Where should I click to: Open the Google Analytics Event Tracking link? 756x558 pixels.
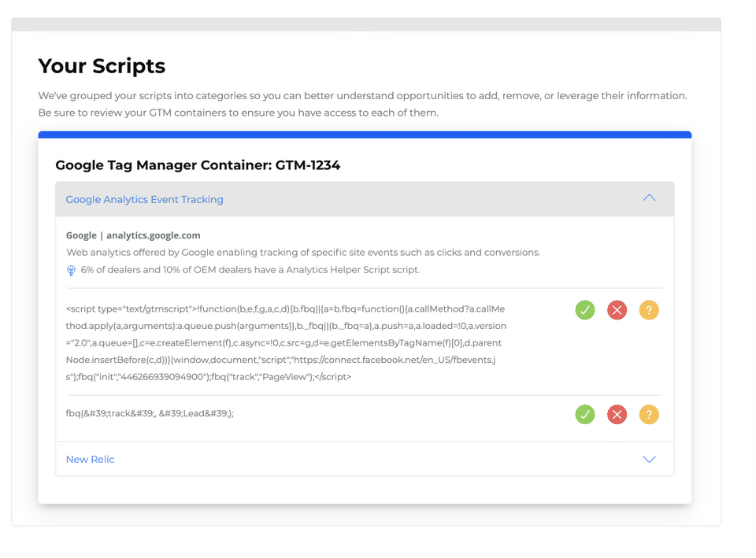point(145,199)
